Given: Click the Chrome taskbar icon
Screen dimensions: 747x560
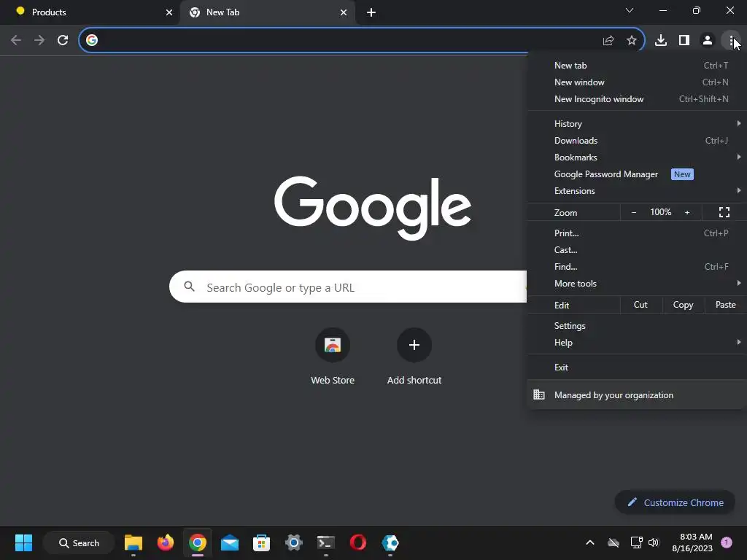Looking at the screenshot, I should point(197,542).
